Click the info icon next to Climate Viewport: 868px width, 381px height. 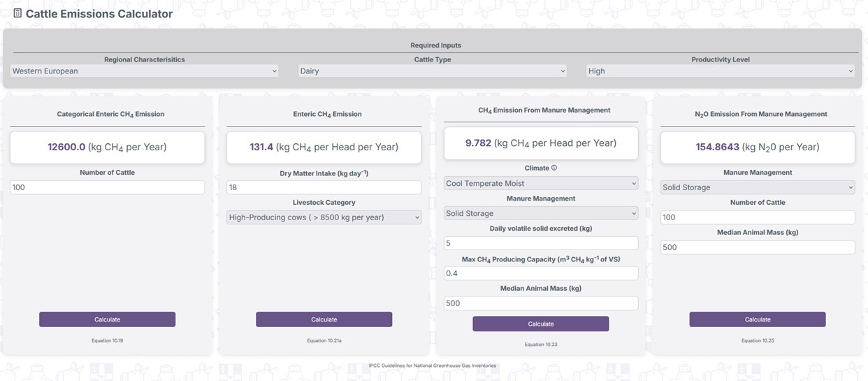[554, 168]
